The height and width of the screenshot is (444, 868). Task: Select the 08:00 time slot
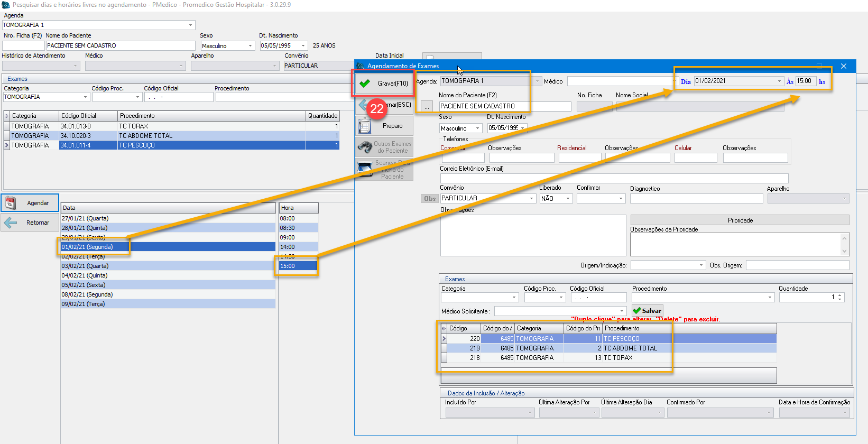click(299, 218)
